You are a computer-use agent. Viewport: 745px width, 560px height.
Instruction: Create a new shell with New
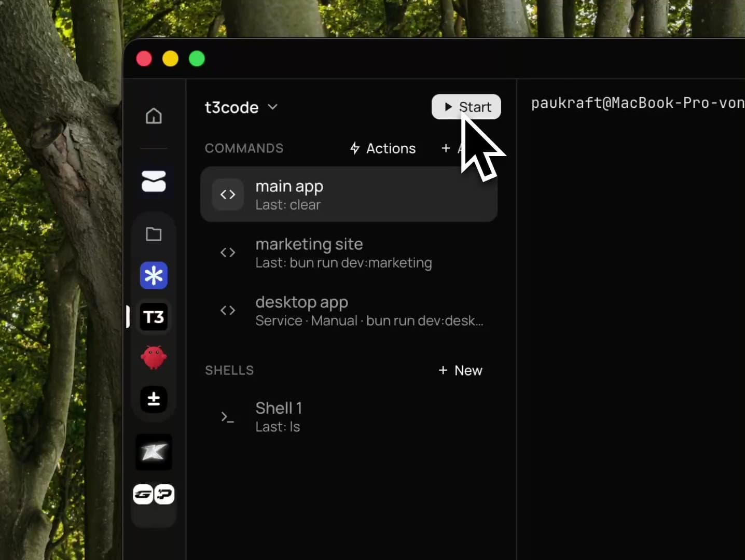click(x=460, y=370)
